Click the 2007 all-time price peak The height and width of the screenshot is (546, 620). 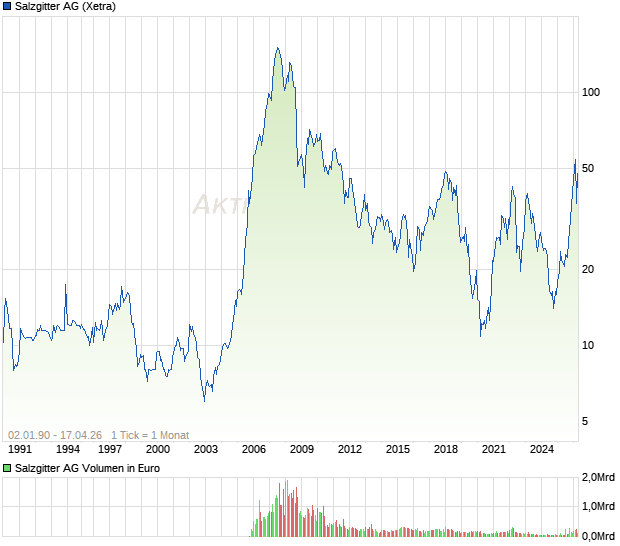click(278, 48)
